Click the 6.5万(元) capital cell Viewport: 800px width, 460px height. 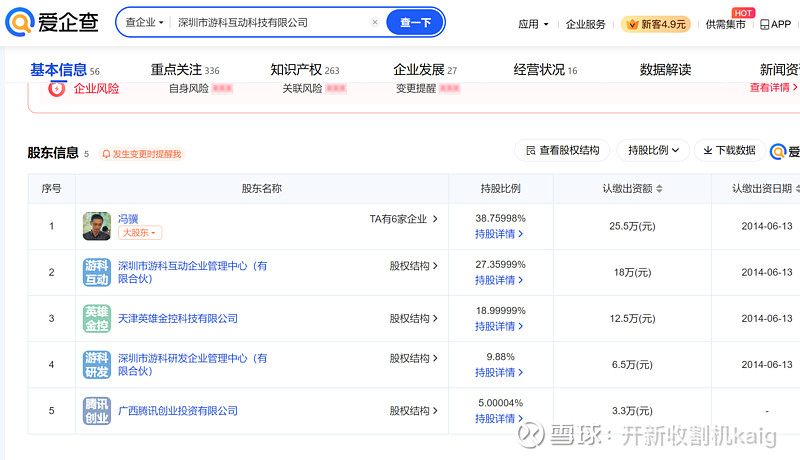632,365
